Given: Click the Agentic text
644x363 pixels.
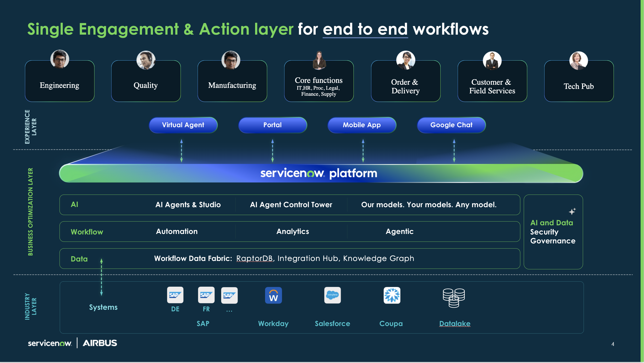Looking at the screenshot, I should (x=399, y=231).
